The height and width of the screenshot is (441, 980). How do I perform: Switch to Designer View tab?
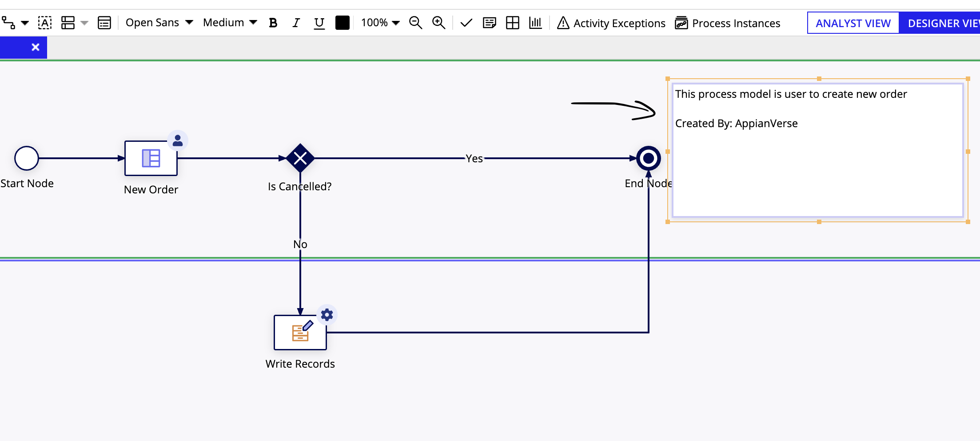(x=940, y=23)
